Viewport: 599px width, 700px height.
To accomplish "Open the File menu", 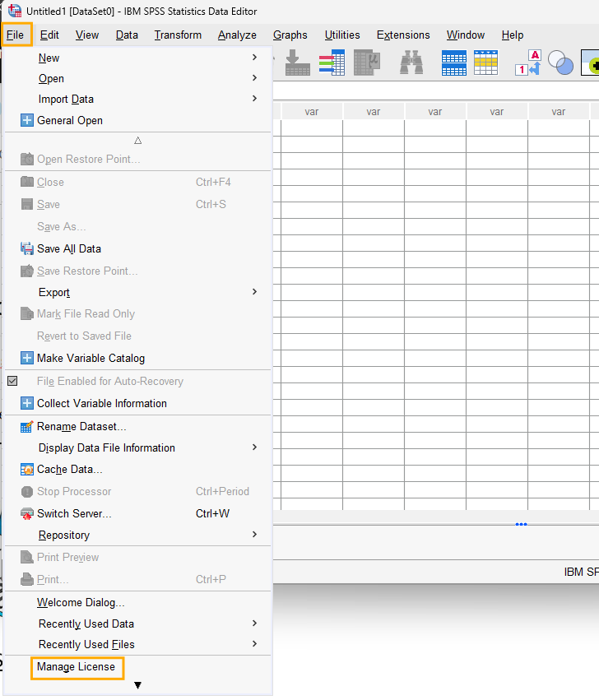I will tap(16, 35).
